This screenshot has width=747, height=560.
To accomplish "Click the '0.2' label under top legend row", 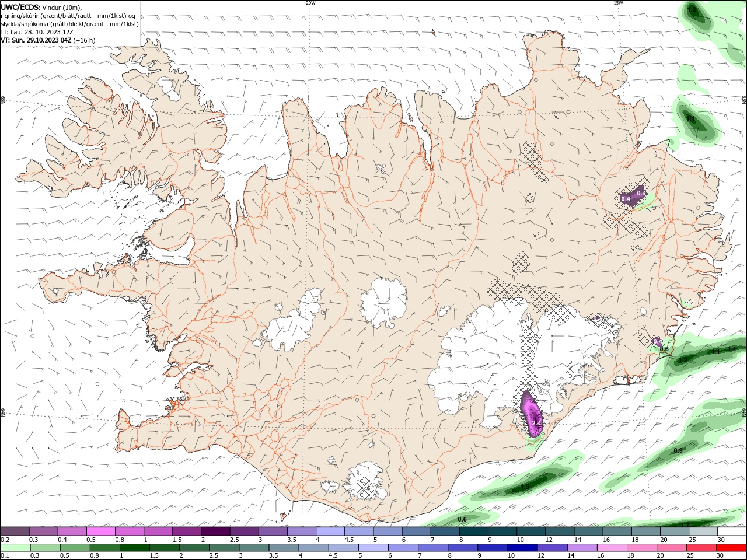I will (5, 540).
